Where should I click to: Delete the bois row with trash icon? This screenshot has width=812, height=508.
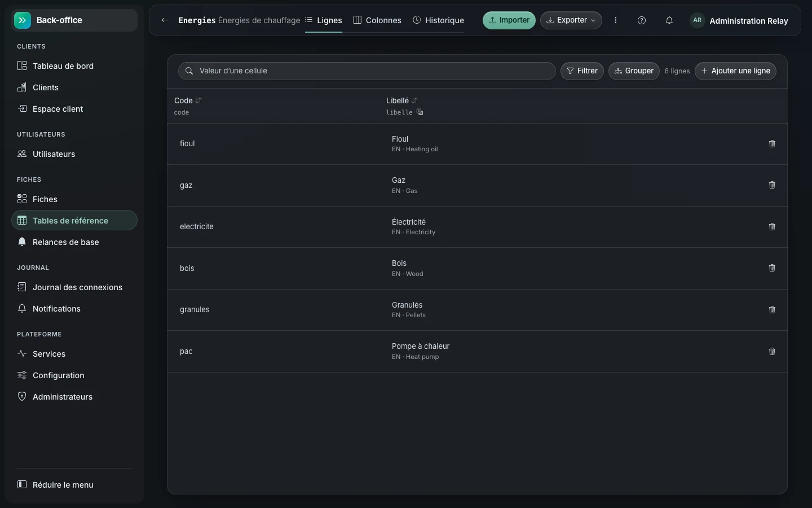[x=772, y=268]
